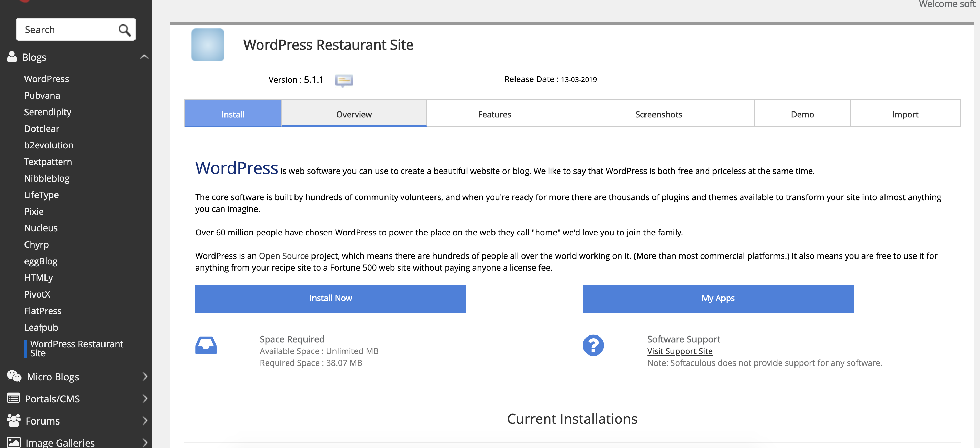Click the Portals/CMS list icon

[13, 398]
